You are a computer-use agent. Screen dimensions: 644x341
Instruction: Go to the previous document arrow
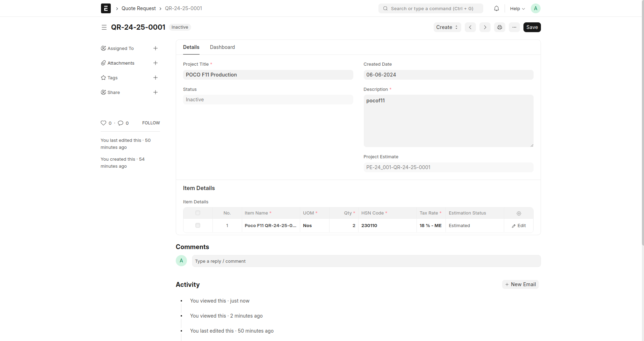click(x=470, y=27)
